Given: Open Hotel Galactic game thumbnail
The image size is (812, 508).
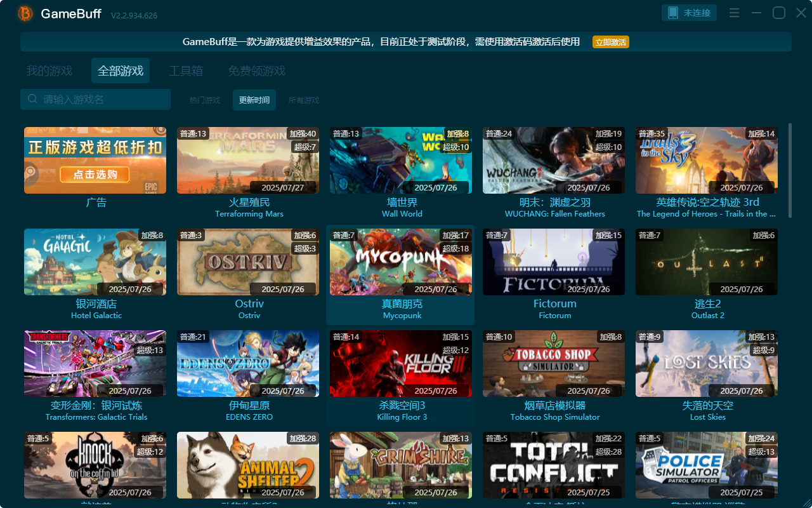Looking at the screenshot, I should pyautogui.click(x=95, y=262).
